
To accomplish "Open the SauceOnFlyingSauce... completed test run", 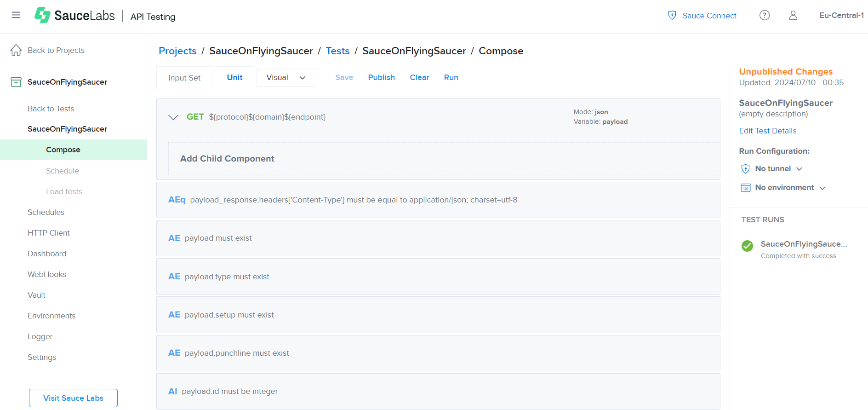I will pos(804,244).
